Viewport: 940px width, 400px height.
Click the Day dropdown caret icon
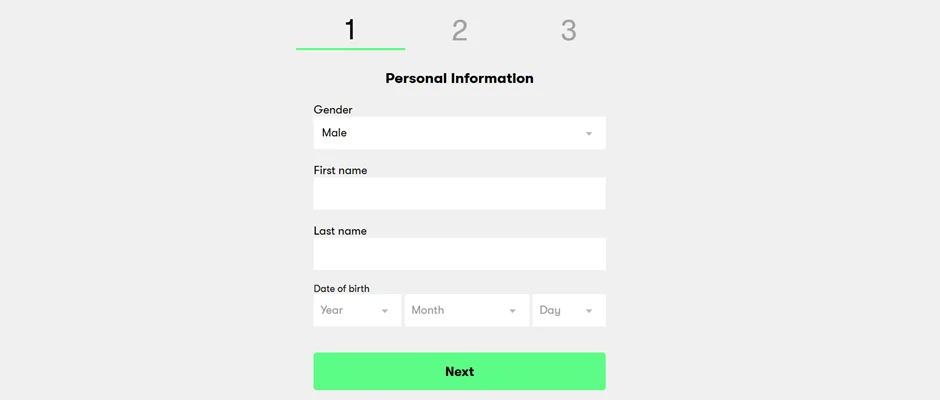click(x=589, y=311)
